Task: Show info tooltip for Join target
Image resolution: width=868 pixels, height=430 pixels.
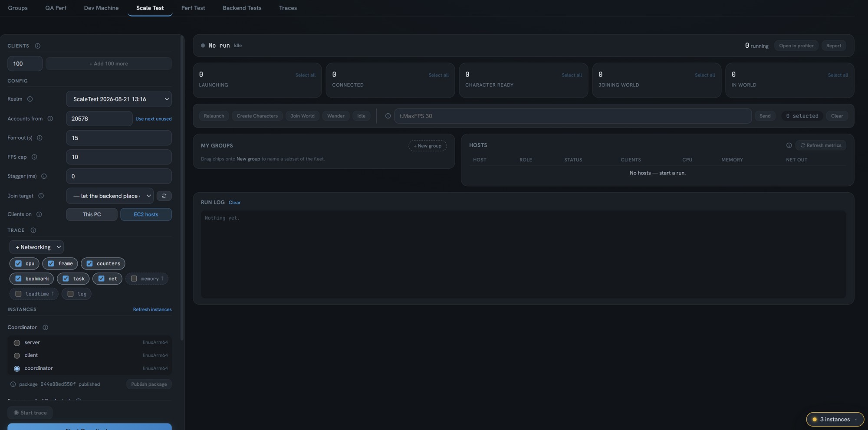Action: 41,196
